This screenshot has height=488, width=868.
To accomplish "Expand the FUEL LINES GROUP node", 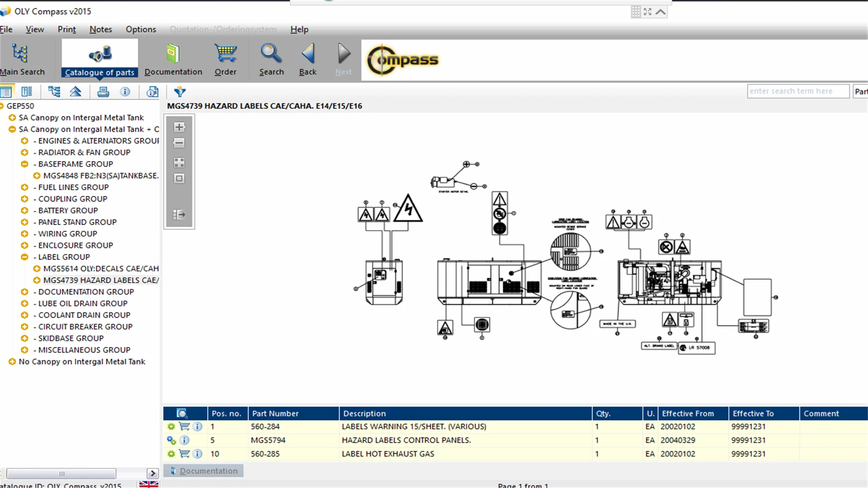I will pos(24,188).
